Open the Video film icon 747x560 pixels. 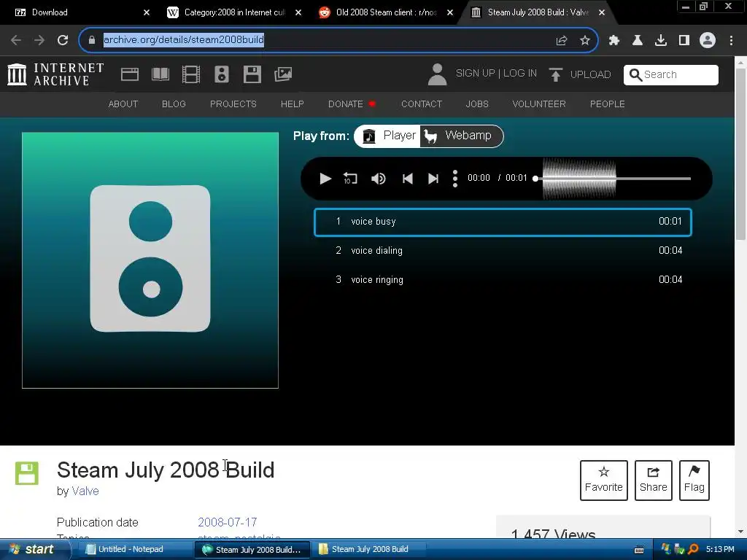click(191, 74)
